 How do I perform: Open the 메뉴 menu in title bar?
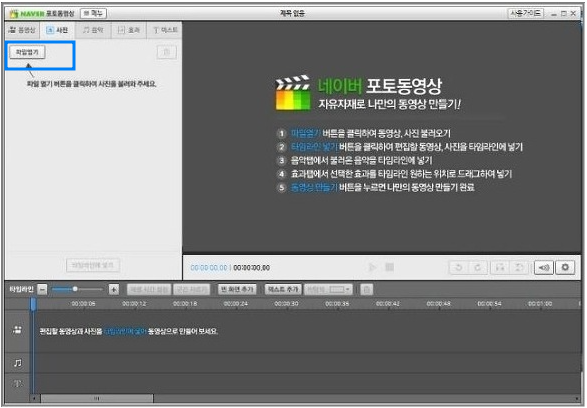coord(94,13)
